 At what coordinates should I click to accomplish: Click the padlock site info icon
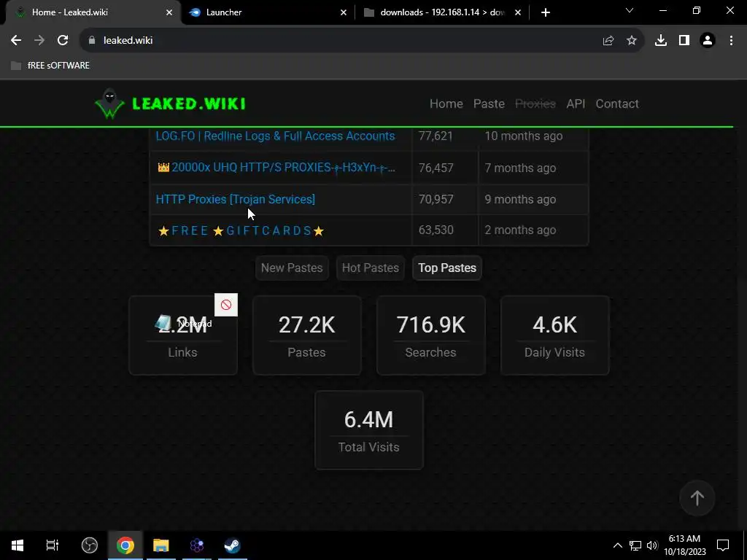92,41
